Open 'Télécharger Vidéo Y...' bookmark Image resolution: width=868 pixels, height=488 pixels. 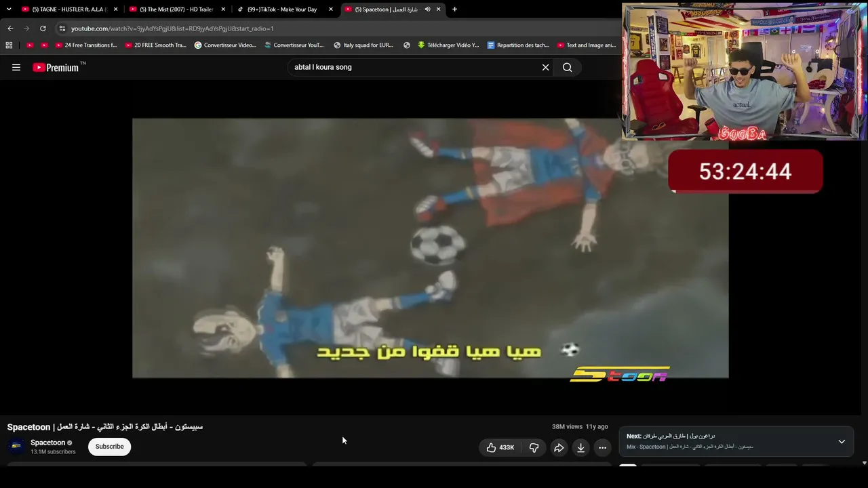[x=448, y=45]
